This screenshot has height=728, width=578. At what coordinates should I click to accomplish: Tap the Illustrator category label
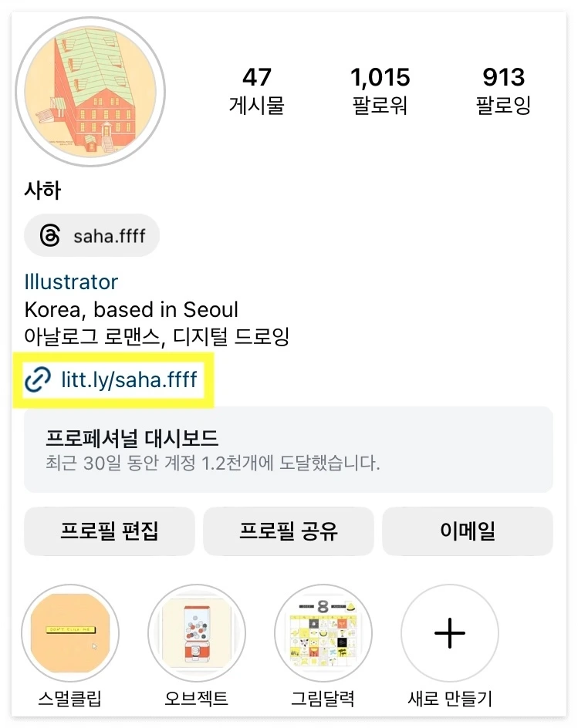click(71, 281)
